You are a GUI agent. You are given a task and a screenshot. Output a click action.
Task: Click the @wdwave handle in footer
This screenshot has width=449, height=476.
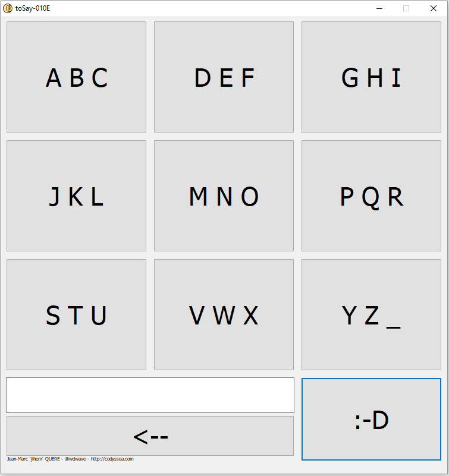[x=76, y=459]
